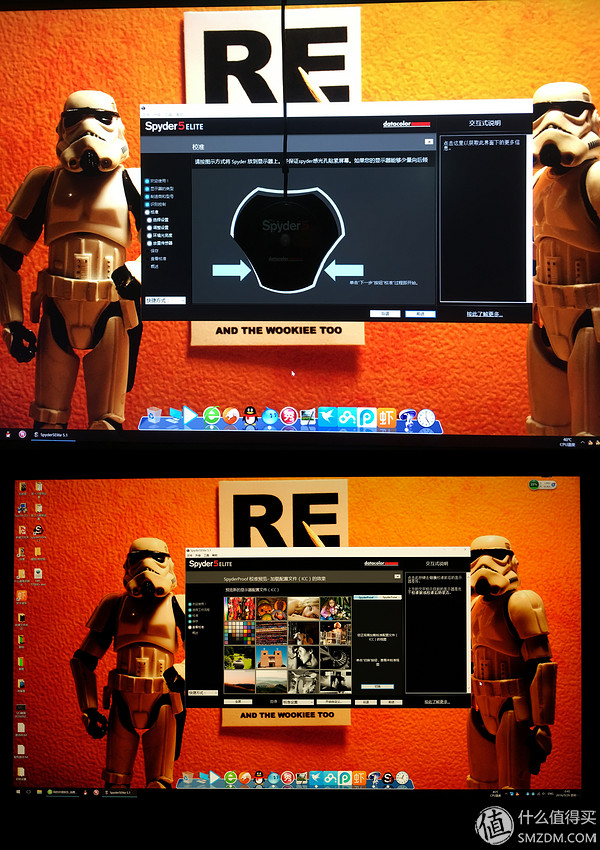Open last menu (帮助) in lower Spyder window
600x850 pixels.
pyautogui.click(x=215, y=556)
